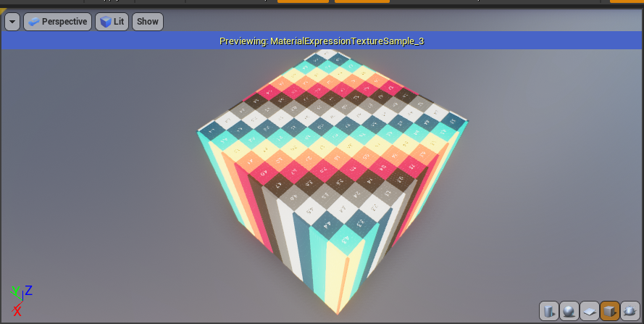Click the Previewing MaterialExpressionTextureSample_3 banner
The width and height of the screenshot is (644, 324).
(322, 41)
